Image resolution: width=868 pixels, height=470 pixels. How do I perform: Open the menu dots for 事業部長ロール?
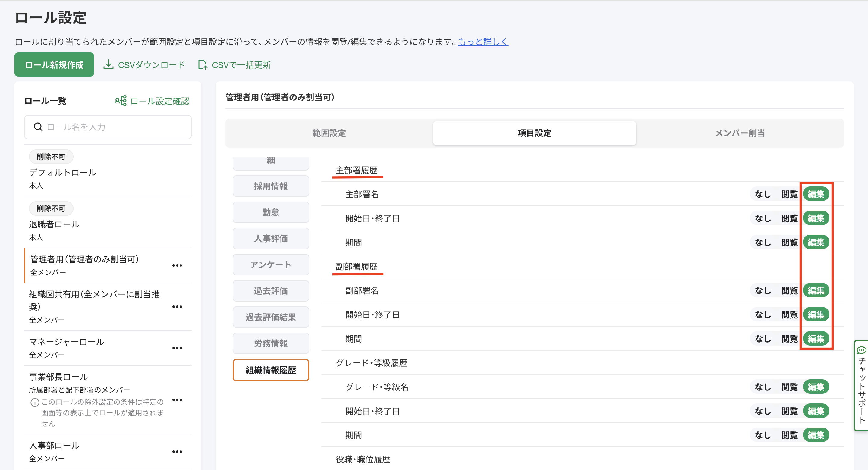pos(177,399)
